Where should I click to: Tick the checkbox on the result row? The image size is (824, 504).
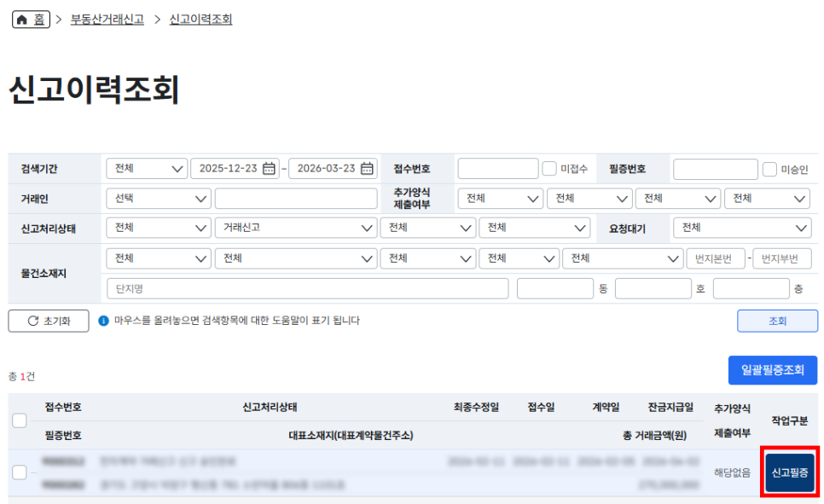[19, 472]
